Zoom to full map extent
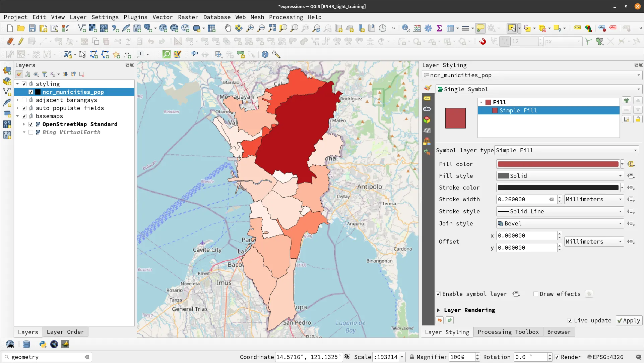Viewport: 644px width, 363px height. click(x=272, y=28)
